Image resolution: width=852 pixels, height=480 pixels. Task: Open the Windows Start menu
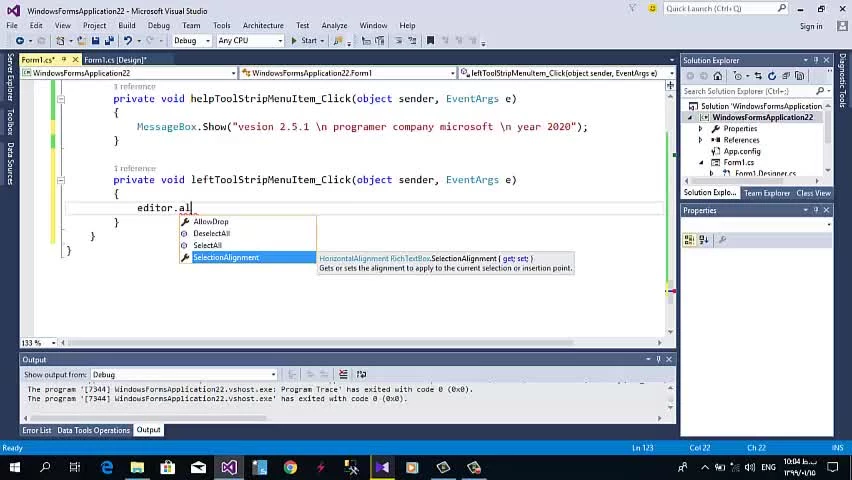pos(15,467)
